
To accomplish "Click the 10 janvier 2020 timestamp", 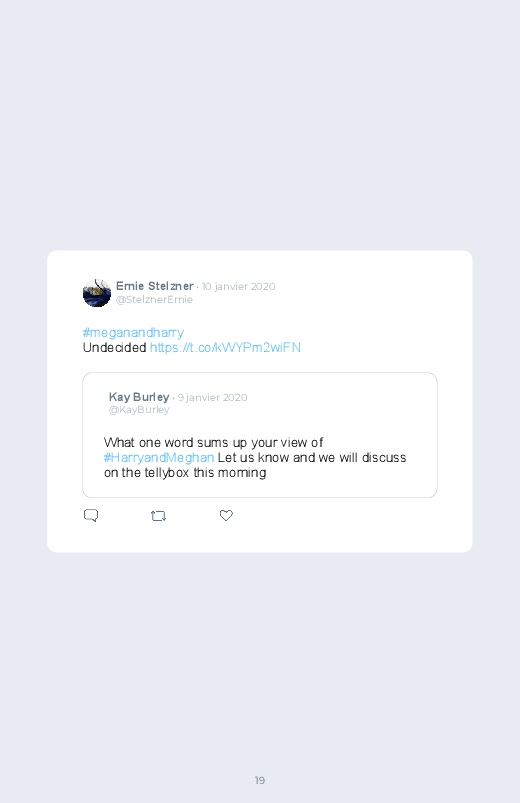I will [x=238, y=286].
